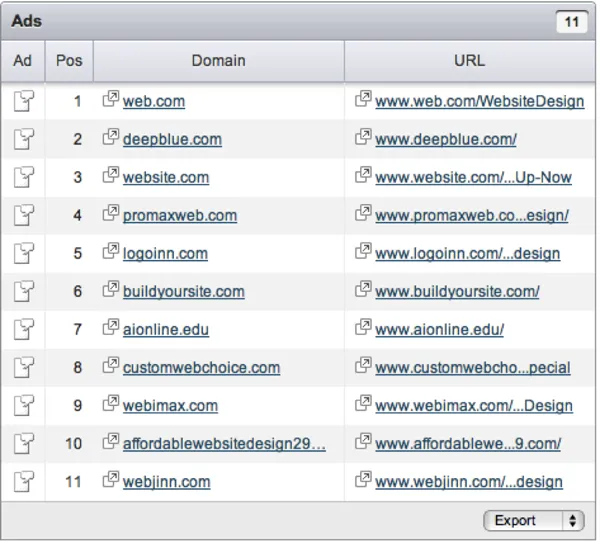Open external link icon next to aionline.edu domain
The width and height of the screenshot is (600, 542).
pyautogui.click(x=111, y=328)
